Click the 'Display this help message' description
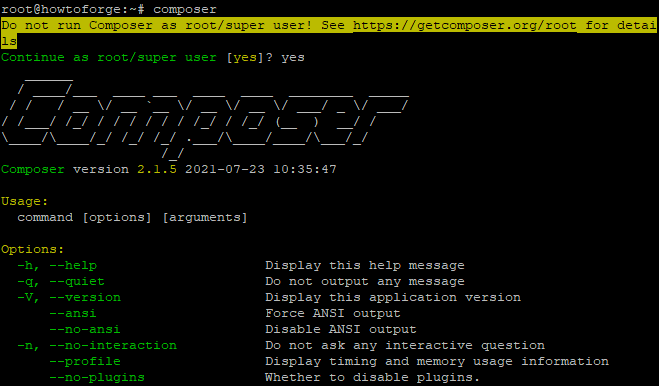Viewport: 659px width, 386px height. (x=365, y=265)
